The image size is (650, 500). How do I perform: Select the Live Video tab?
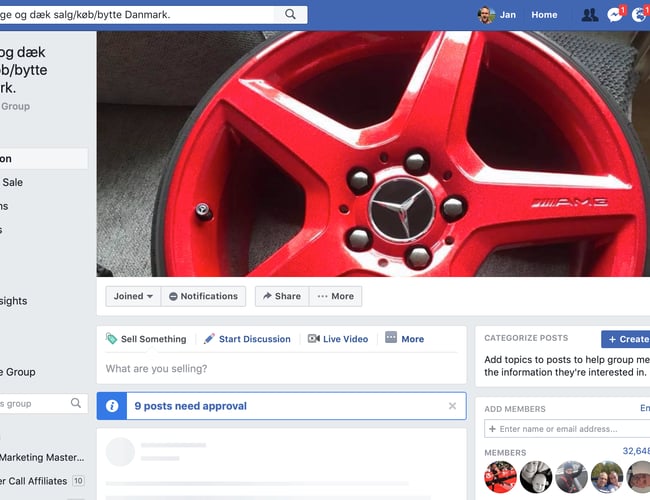(x=338, y=339)
